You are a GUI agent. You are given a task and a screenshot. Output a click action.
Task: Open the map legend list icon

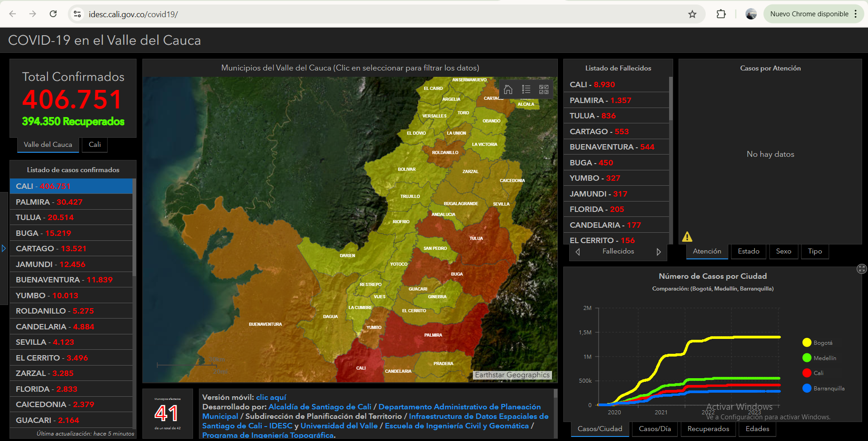(526, 89)
